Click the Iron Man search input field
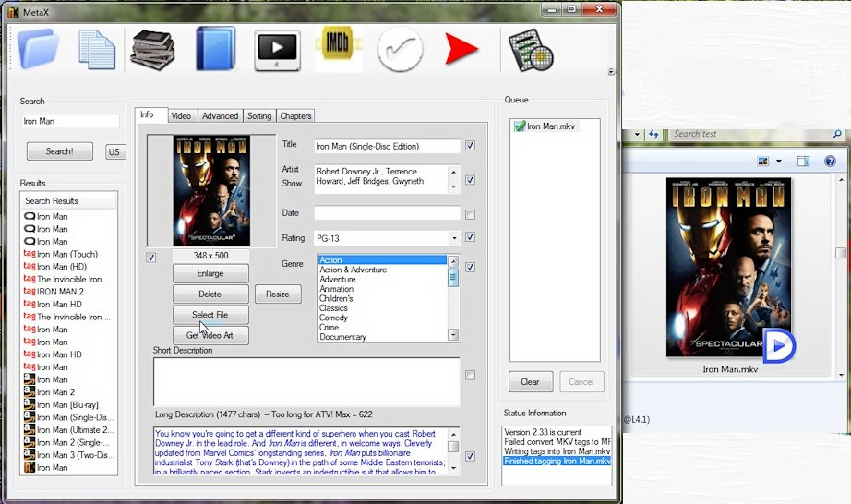Screen dimensions: 851x504 [70, 121]
